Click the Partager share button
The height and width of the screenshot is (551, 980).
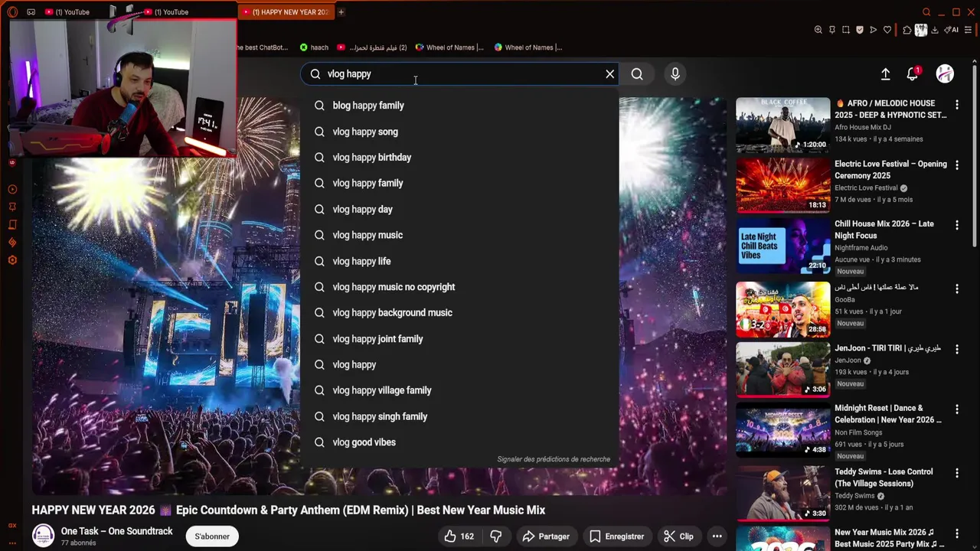(546, 536)
